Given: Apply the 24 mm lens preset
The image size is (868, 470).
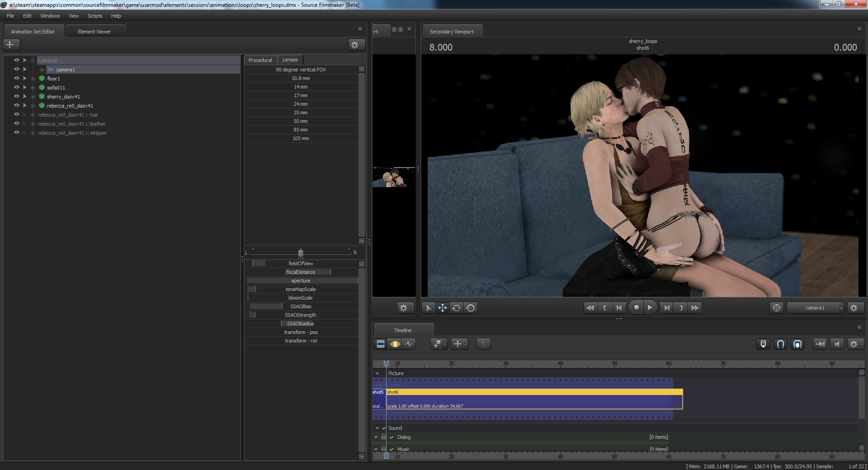Looking at the screenshot, I should point(301,104).
